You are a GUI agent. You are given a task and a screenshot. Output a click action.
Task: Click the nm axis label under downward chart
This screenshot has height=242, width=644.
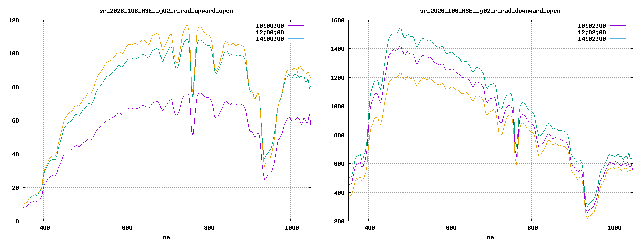[490, 237]
